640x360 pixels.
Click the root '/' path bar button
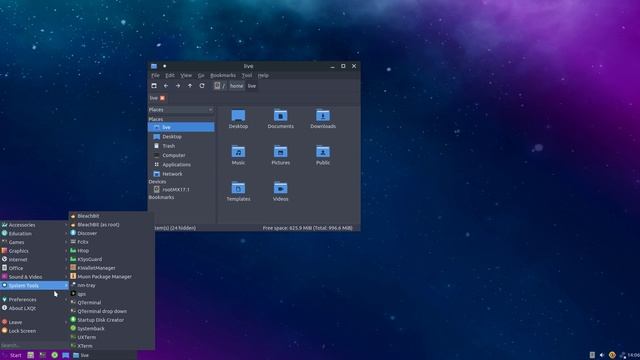220,86
